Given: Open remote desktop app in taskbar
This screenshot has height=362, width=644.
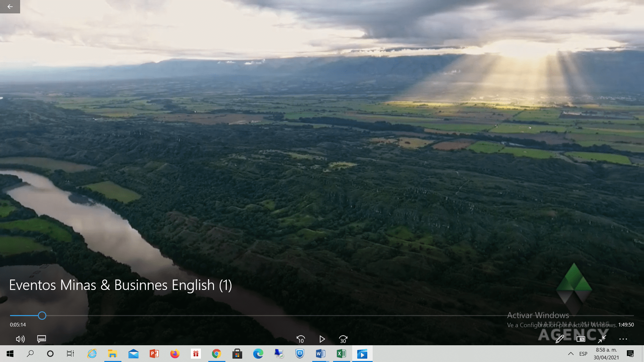Looking at the screenshot, I should pos(279,354).
